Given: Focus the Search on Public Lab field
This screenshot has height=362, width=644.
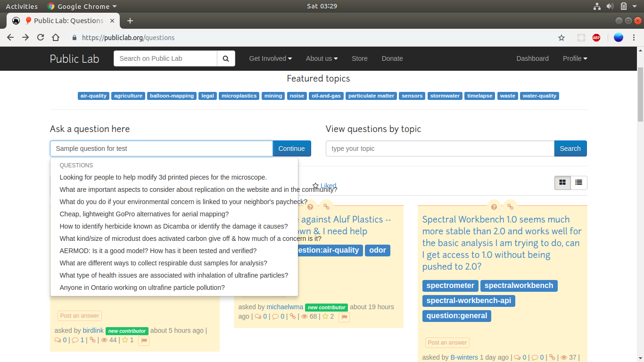Looking at the screenshot, I should pos(165,58).
